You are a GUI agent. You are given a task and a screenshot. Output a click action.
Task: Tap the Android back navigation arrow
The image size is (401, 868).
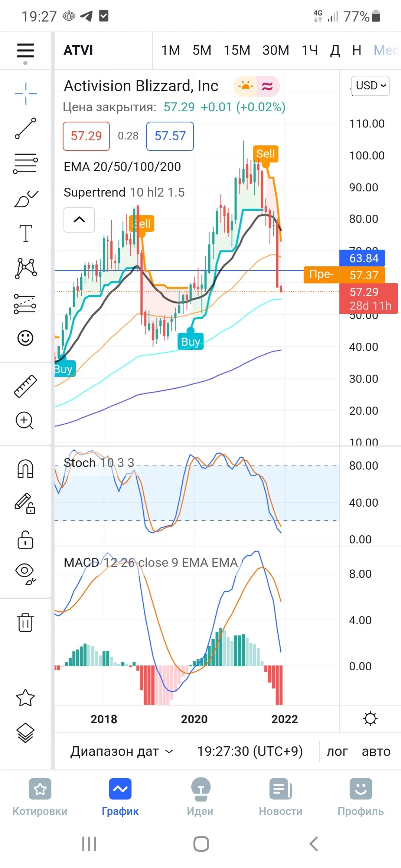(x=314, y=844)
